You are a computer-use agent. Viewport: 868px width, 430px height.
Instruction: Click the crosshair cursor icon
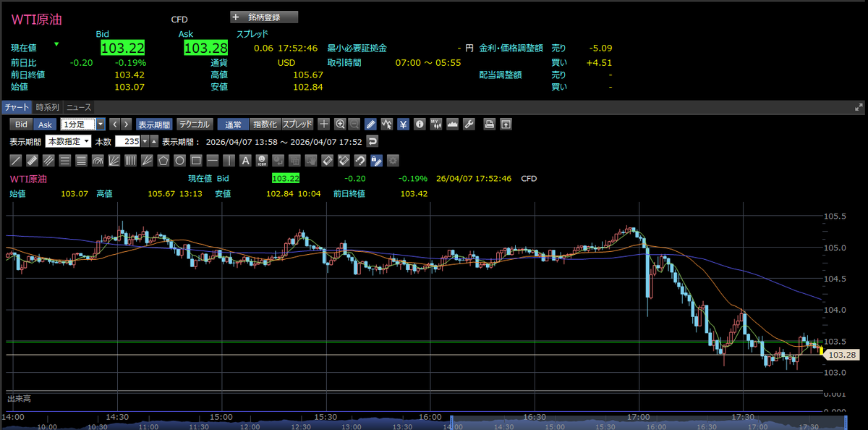pos(324,124)
